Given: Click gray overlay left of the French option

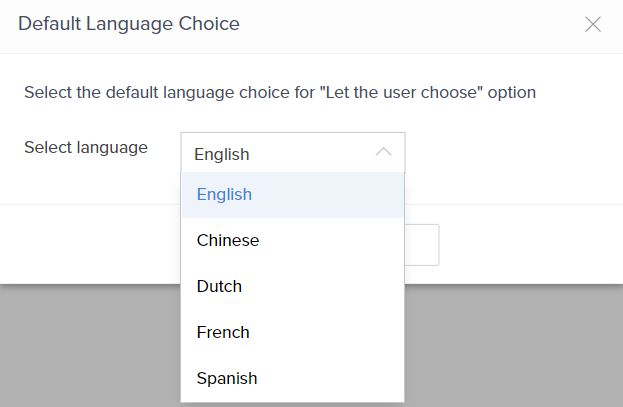Looking at the screenshot, I should click(90, 332).
